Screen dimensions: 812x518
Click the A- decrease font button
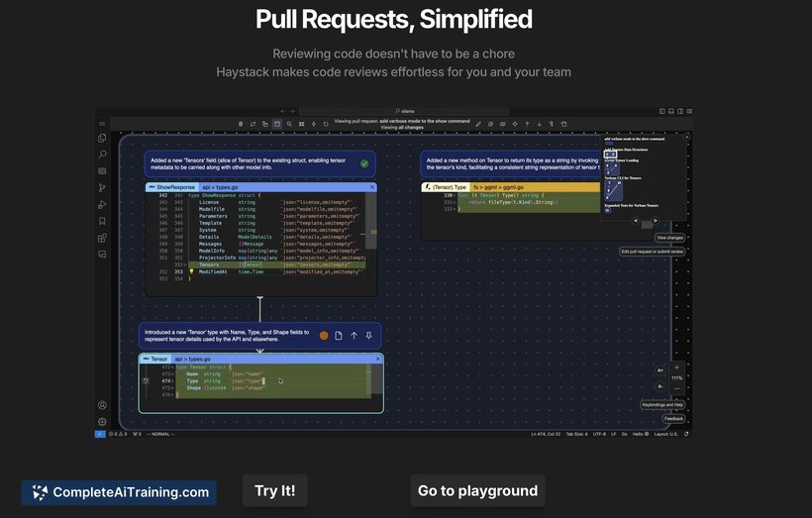[660, 386]
